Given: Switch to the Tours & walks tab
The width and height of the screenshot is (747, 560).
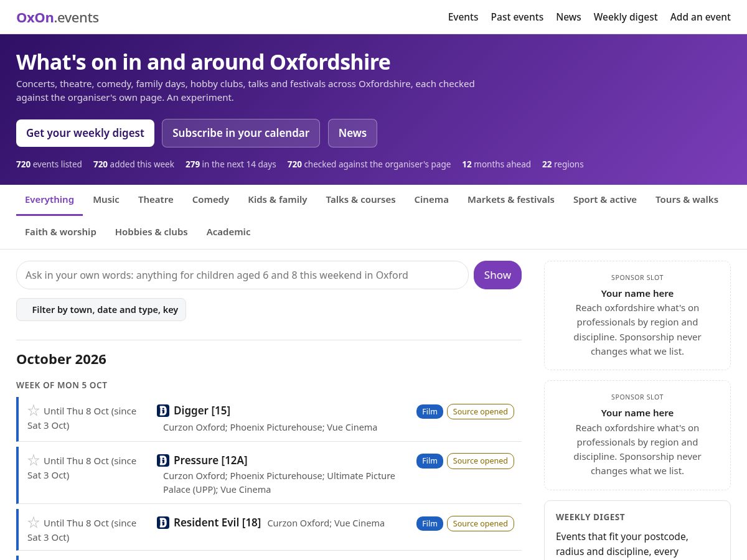Looking at the screenshot, I should tap(687, 200).
